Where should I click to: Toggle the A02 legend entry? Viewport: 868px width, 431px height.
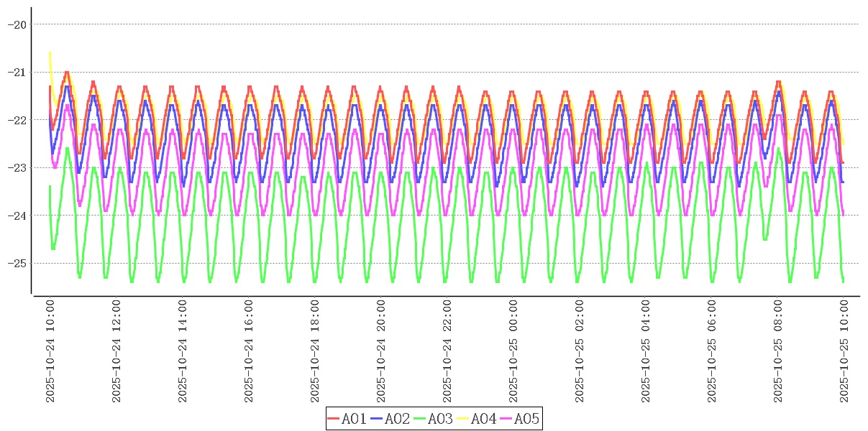pyautogui.click(x=397, y=419)
